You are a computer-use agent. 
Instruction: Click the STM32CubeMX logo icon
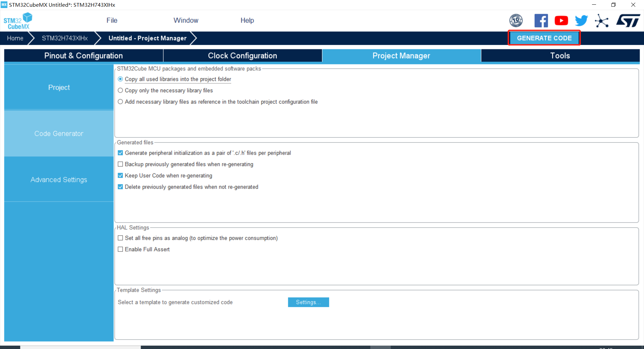[18, 21]
